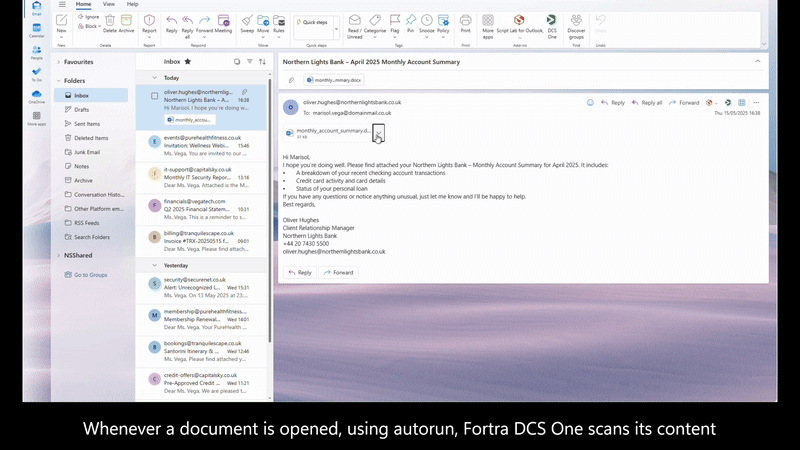This screenshot has height=450, width=800.
Task: Collapse the Today group in message list
Action: 155,78
